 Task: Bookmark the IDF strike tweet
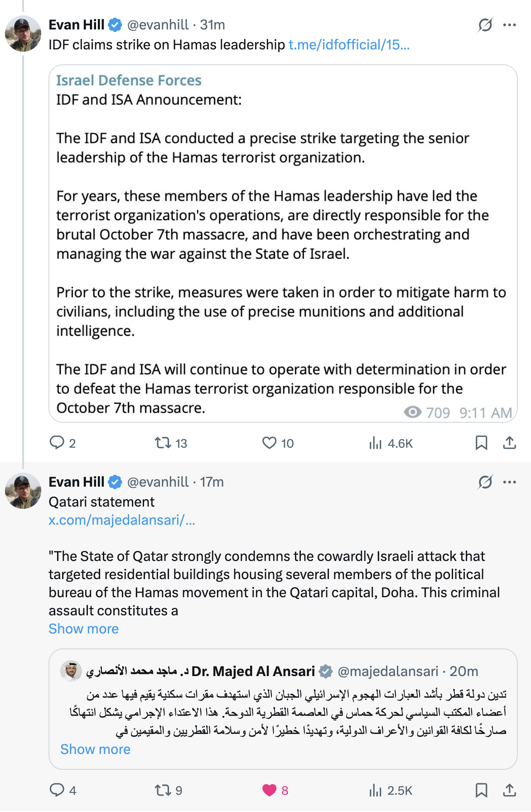(481, 443)
